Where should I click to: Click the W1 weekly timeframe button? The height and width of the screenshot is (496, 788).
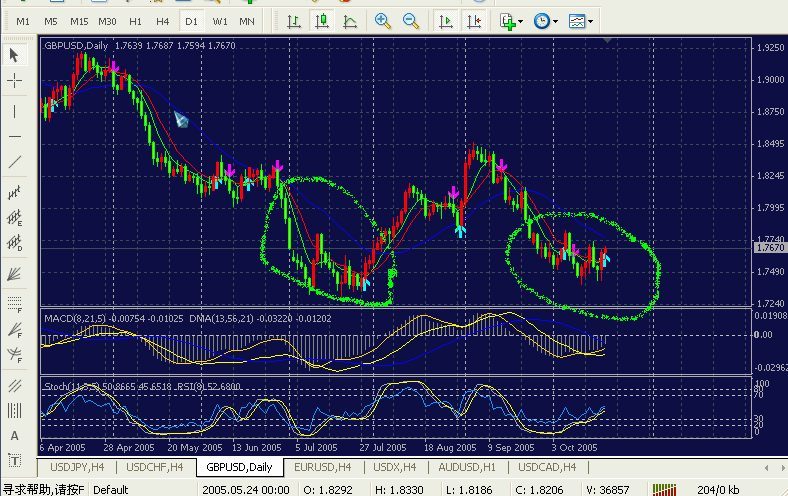219,21
